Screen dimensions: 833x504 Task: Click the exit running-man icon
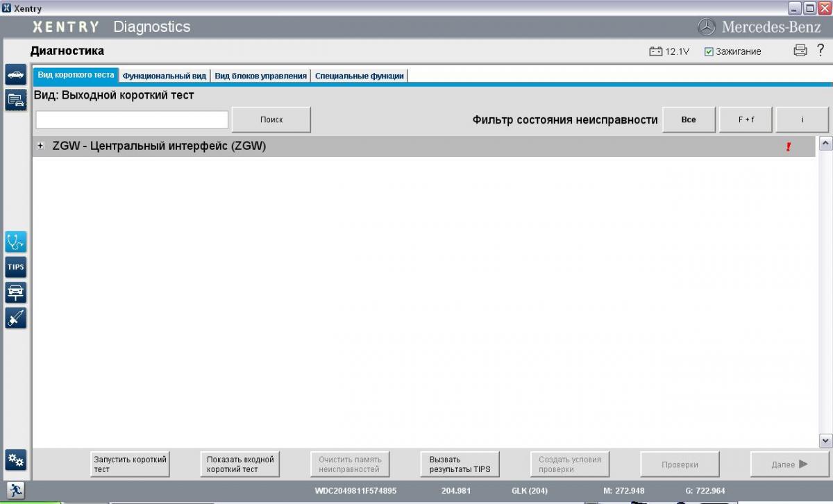(15, 490)
